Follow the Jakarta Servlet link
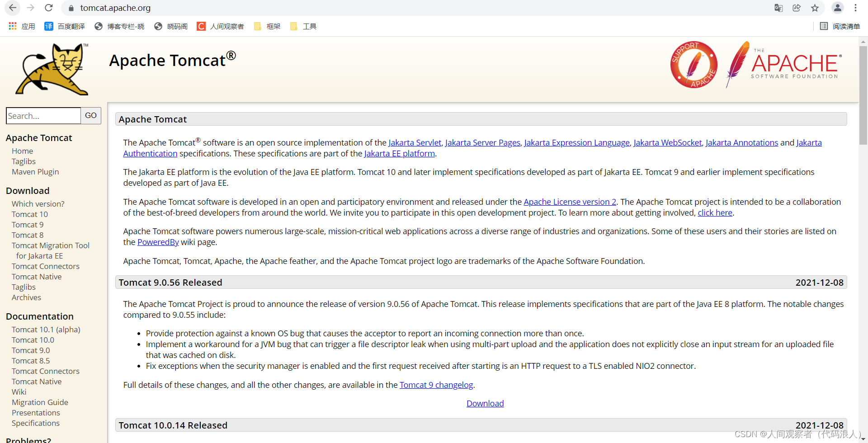The width and height of the screenshot is (868, 443). (415, 143)
